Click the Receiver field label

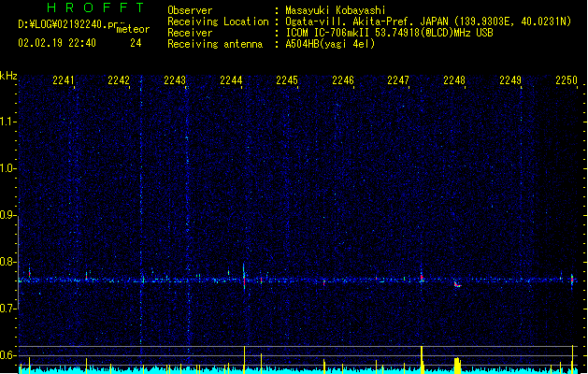pos(190,33)
